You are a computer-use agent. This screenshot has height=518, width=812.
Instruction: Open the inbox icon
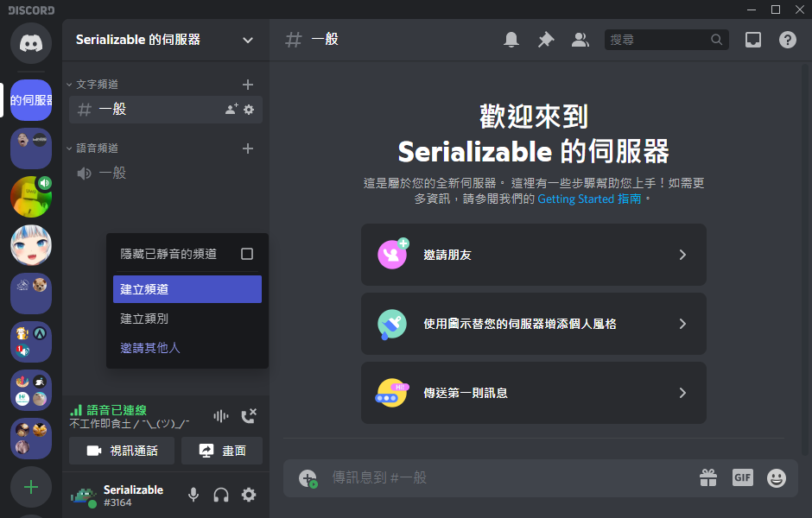click(x=753, y=40)
